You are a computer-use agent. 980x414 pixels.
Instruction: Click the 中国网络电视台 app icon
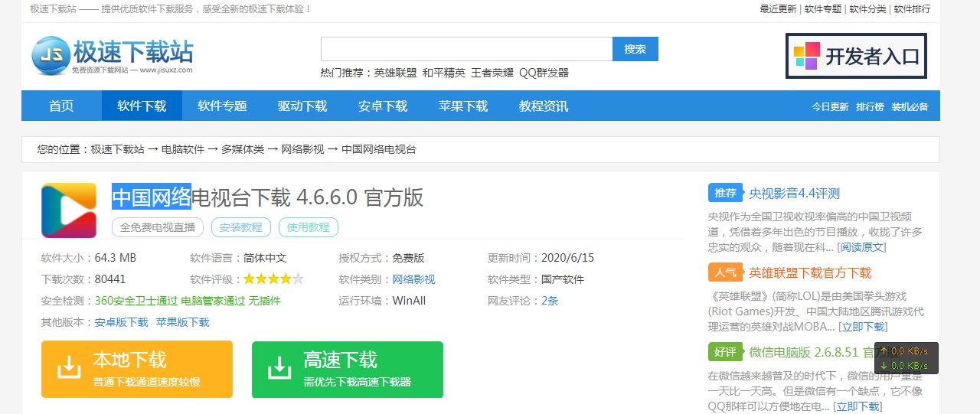click(x=69, y=210)
